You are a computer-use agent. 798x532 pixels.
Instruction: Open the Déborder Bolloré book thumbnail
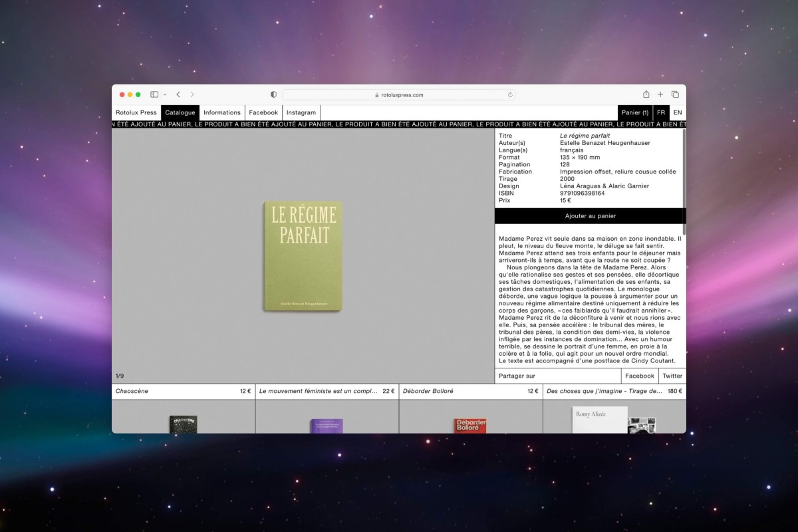470,424
